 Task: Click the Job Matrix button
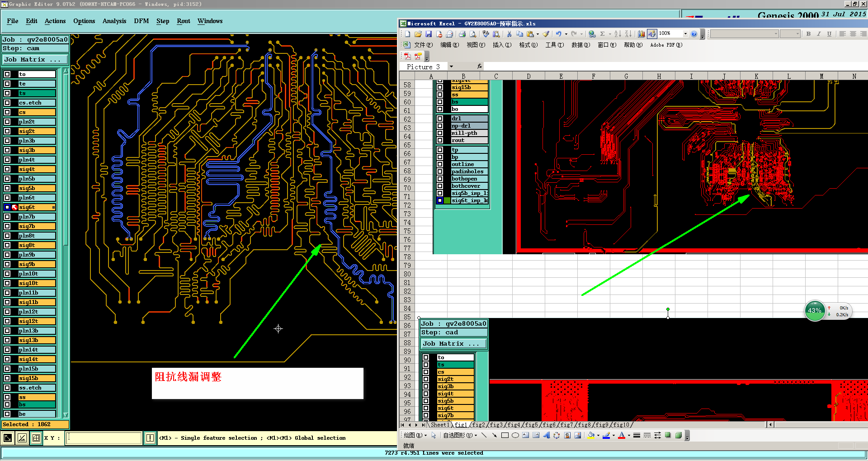point(35,60)
